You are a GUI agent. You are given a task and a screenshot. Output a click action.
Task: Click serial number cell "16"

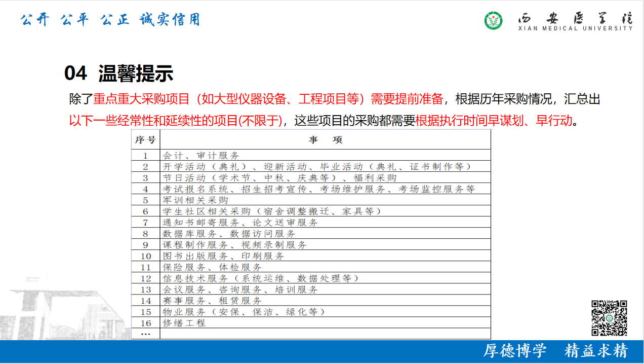(146, 323)
